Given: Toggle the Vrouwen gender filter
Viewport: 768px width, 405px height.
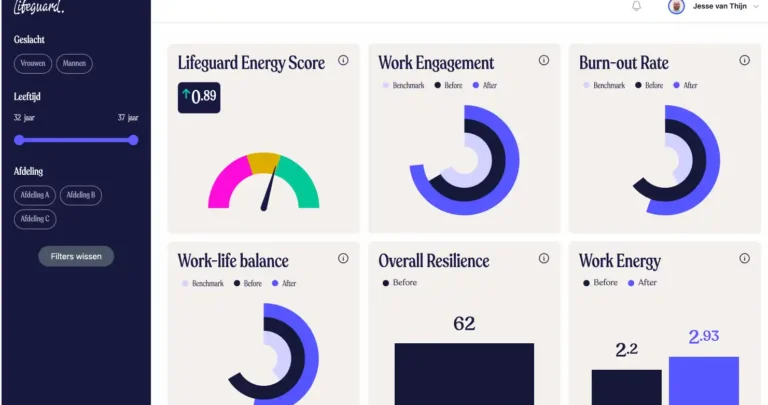Looking at the screenshot, I should point(33,64).
